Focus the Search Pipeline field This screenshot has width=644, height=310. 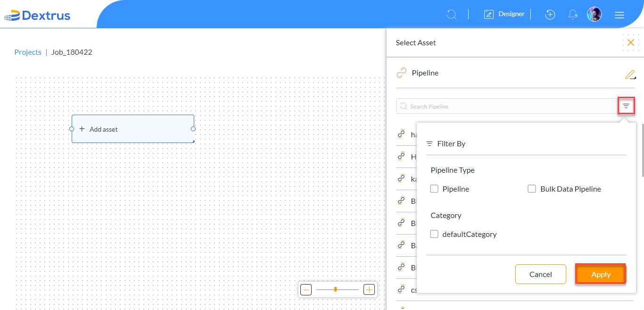[x=507, y=106]
